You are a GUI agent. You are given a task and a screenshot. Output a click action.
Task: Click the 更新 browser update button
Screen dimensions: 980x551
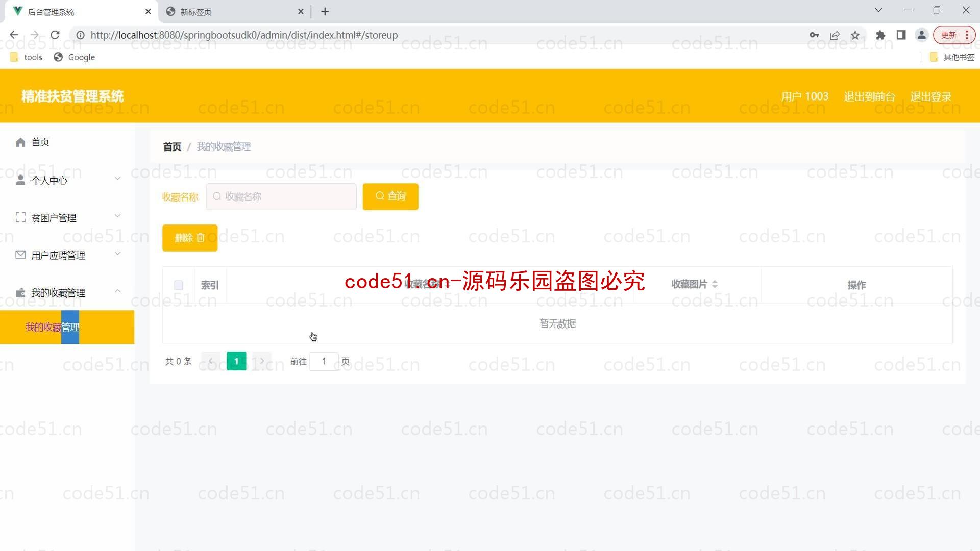pyautogui.click(x=954, y=35)
